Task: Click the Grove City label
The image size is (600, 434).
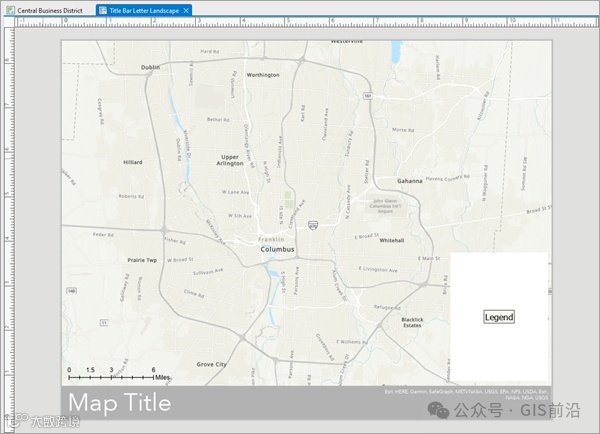Action: click(211, 364)
